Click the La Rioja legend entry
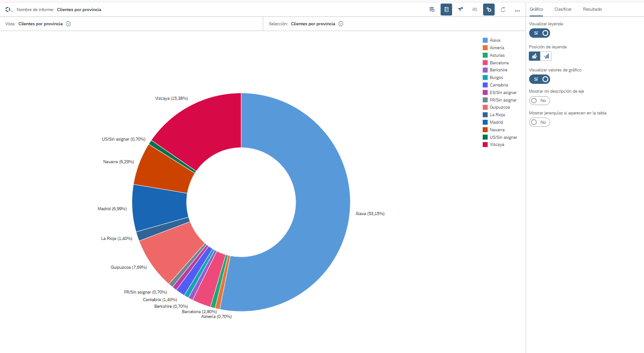 [x=493, y=115]
